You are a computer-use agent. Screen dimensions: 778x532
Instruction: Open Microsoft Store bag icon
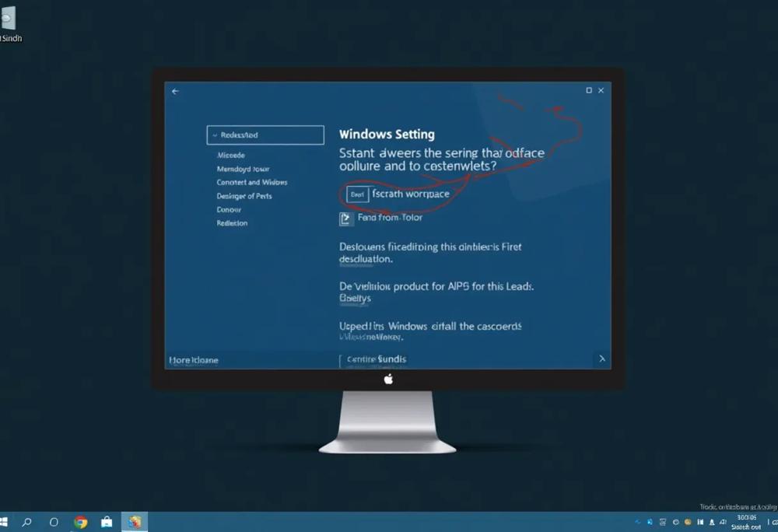(107, 522)
